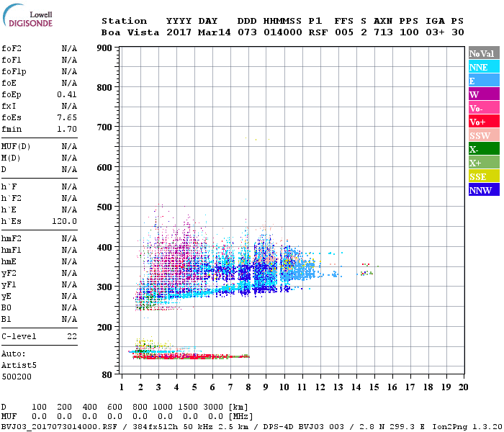Click the [km] unit label
The image size is (504, 432).
[x=238, y=407]
